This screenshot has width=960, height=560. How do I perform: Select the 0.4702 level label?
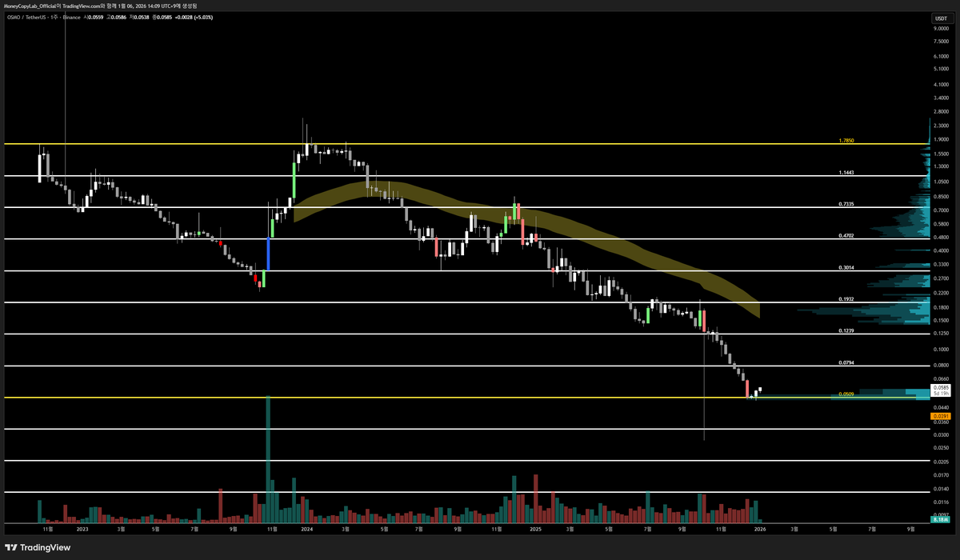pos(846,235)
